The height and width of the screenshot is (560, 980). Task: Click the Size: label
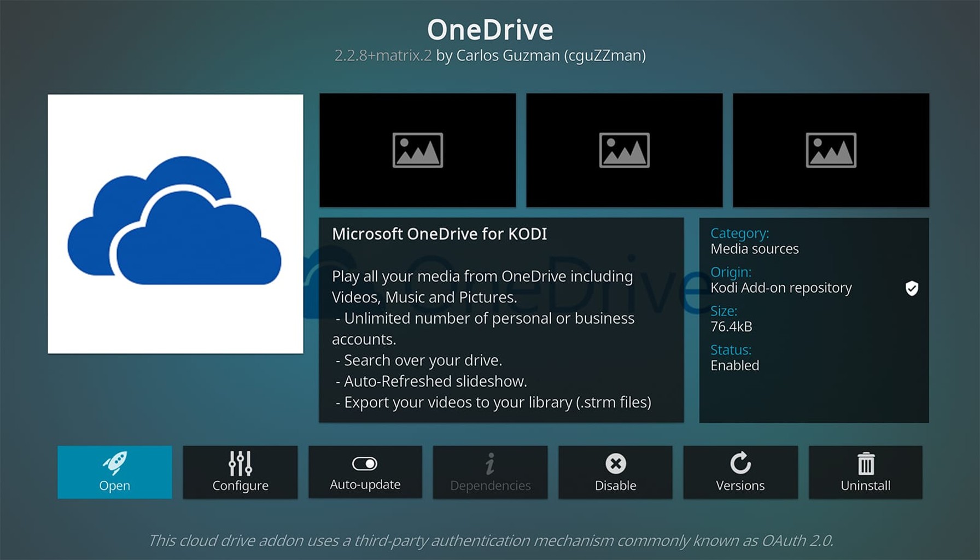tap(724, 311)
